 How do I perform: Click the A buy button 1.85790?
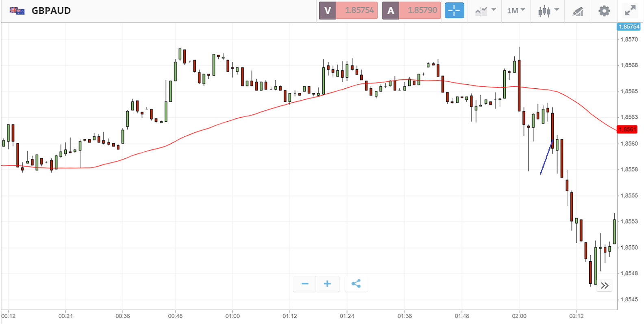click(x=411, y=11)
